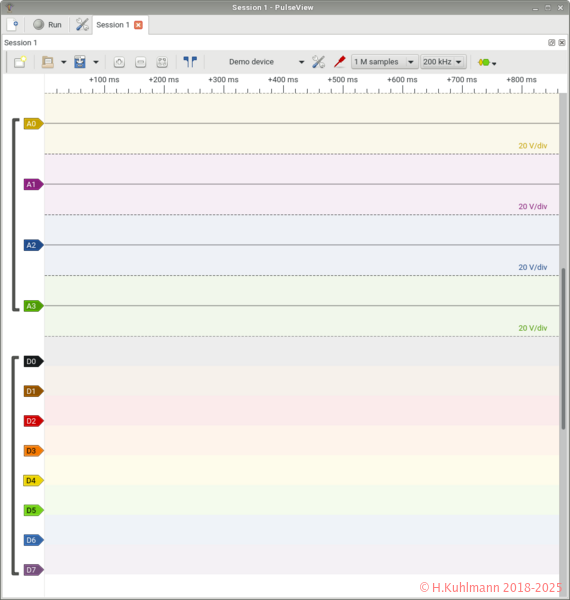Select the D0 logic channel label
The width and height of the screenshot is (570, 600).
click(x=33, y=362)
